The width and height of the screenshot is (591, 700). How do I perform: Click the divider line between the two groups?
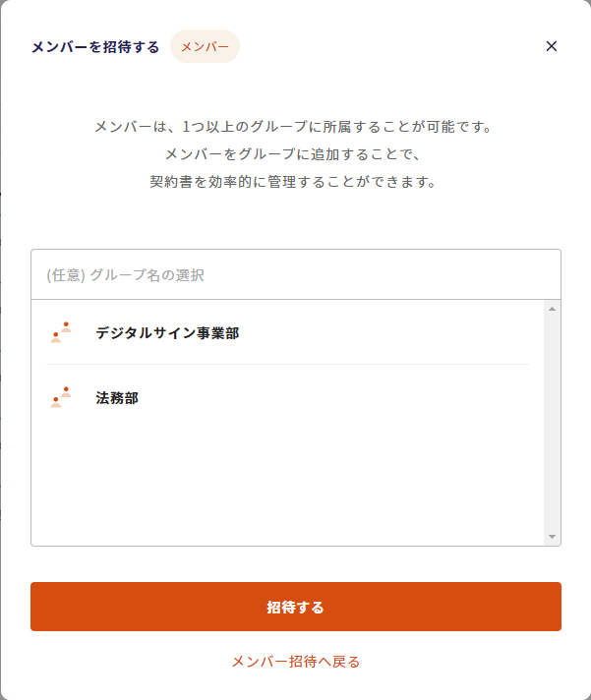(x=287, y=365)
